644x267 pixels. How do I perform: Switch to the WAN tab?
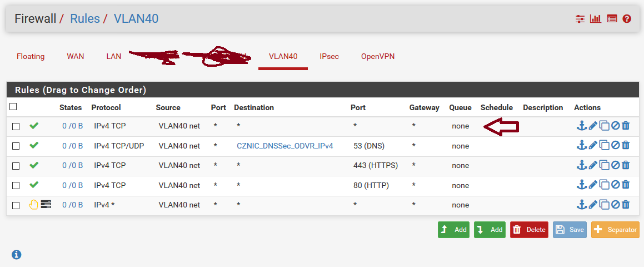coord(76,56)
